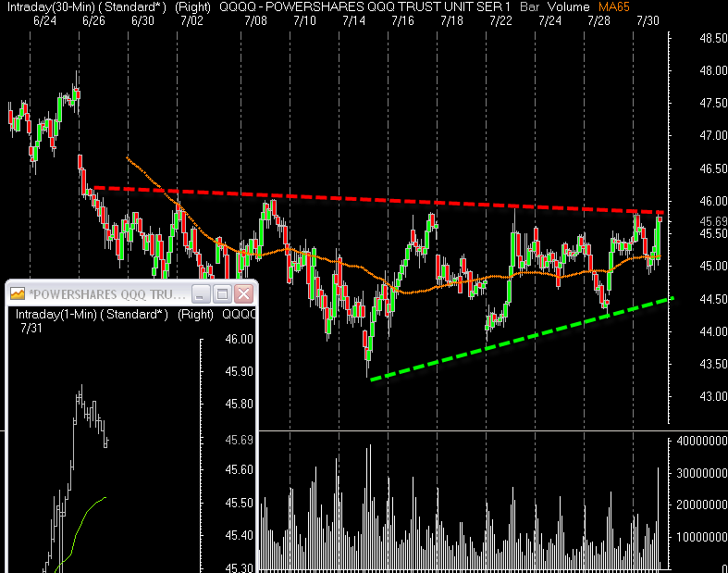The width and height of the screenshot is (728, 573).
Task: Click the 7/31 date in the small window
Action: click(x=31, y=329)
